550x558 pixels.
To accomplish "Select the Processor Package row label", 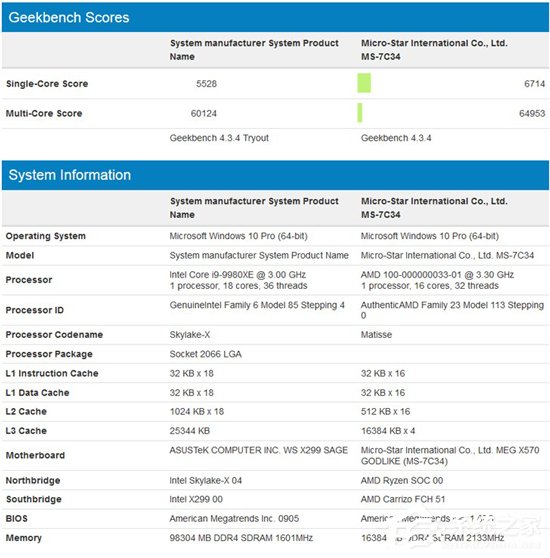I will pos(49,354).
